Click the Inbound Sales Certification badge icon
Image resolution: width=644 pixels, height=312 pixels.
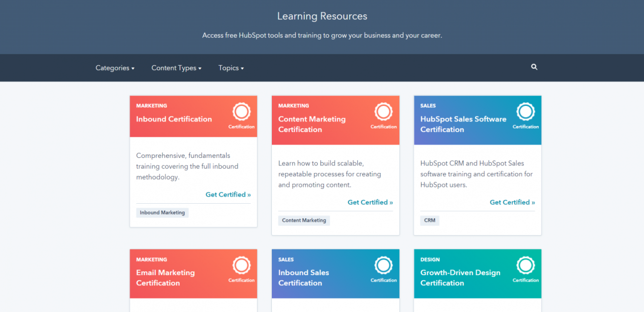point(383,266)
